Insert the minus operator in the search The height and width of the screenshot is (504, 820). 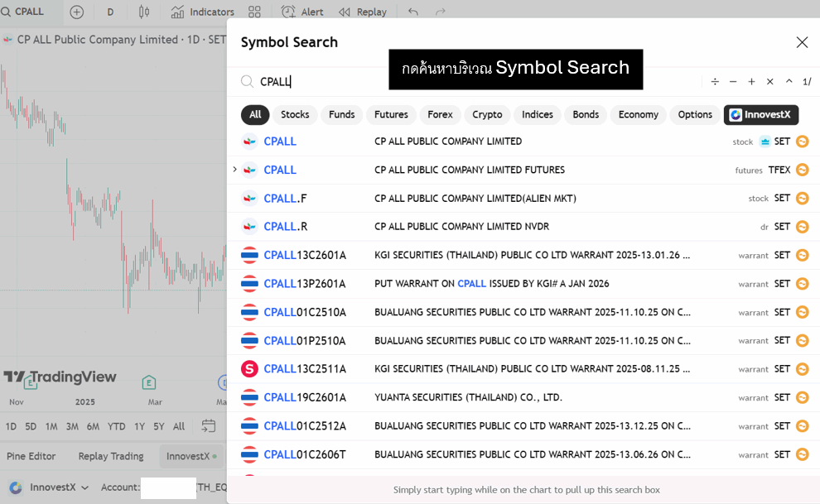(733, 81)
